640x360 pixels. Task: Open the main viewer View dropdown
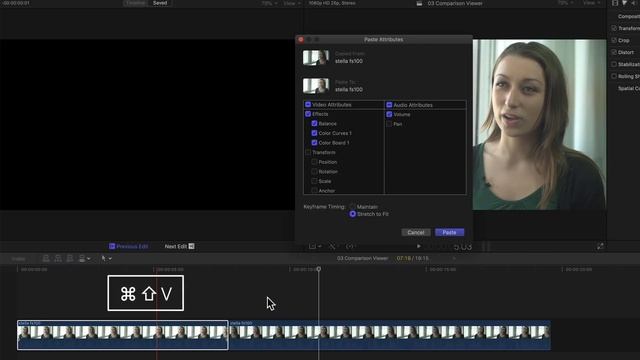pos(591,3)
